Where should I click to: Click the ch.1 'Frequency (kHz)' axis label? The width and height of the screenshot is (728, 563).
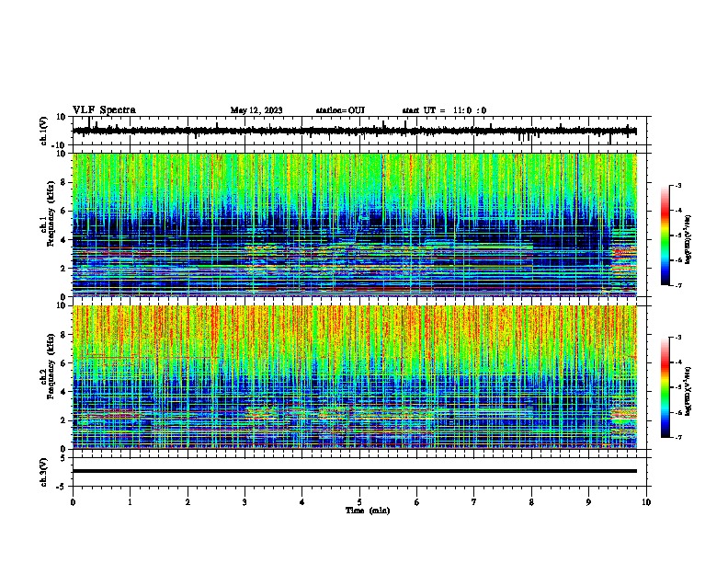51,214
